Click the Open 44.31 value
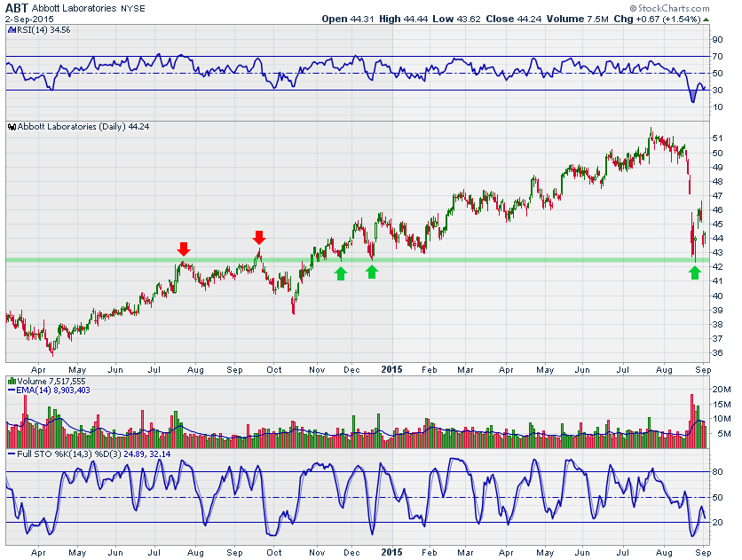 348,19
